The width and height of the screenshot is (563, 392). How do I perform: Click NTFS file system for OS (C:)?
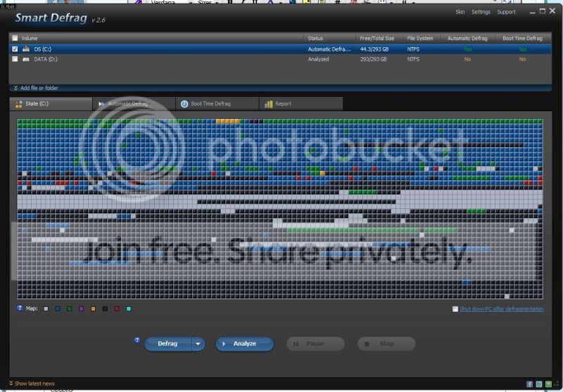pyautogui.click(x=413, y=49)
